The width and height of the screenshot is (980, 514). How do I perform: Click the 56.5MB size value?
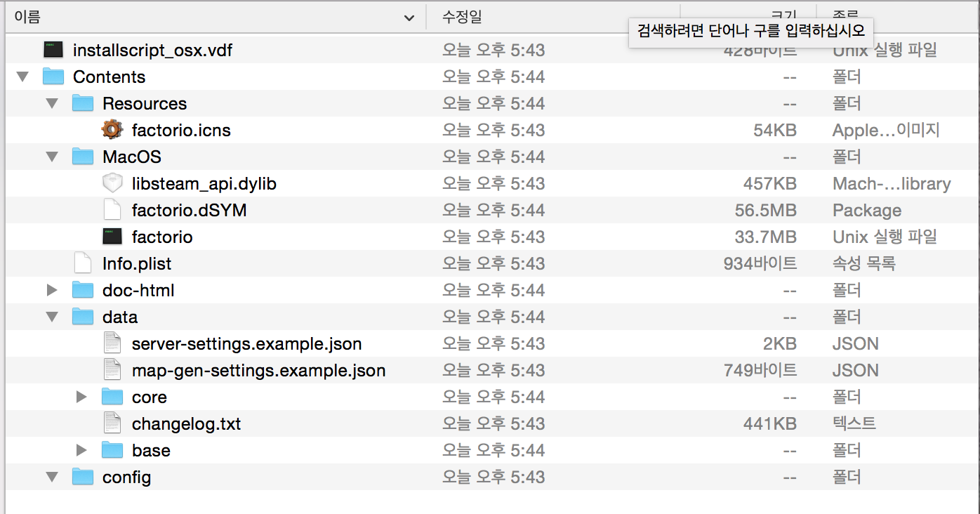point(765,211)
